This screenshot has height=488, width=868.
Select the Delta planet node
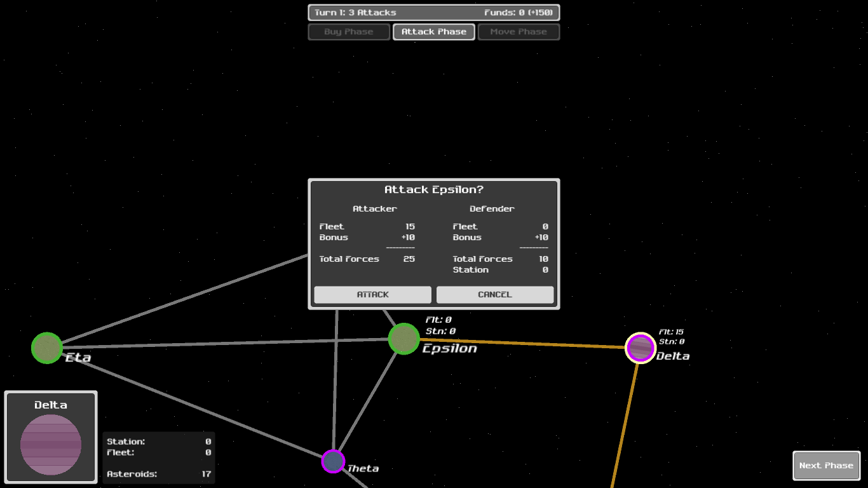pos(641,348)
